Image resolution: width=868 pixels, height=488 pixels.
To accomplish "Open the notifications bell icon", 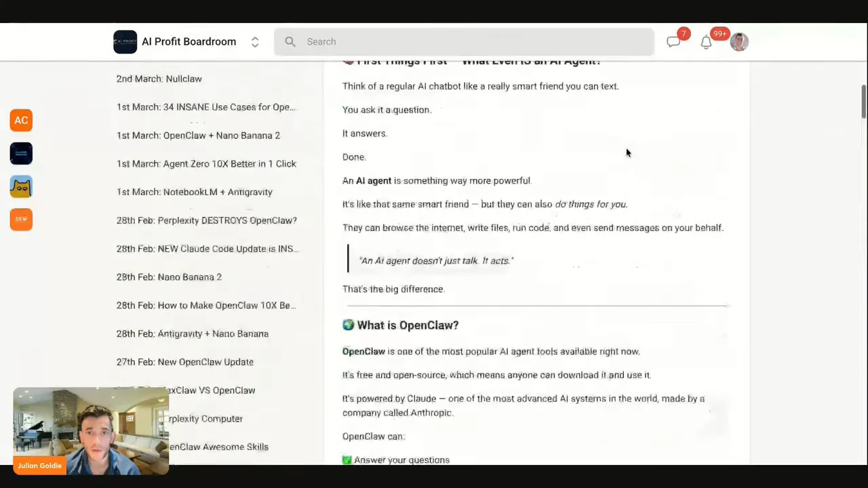I will [706, 42].
